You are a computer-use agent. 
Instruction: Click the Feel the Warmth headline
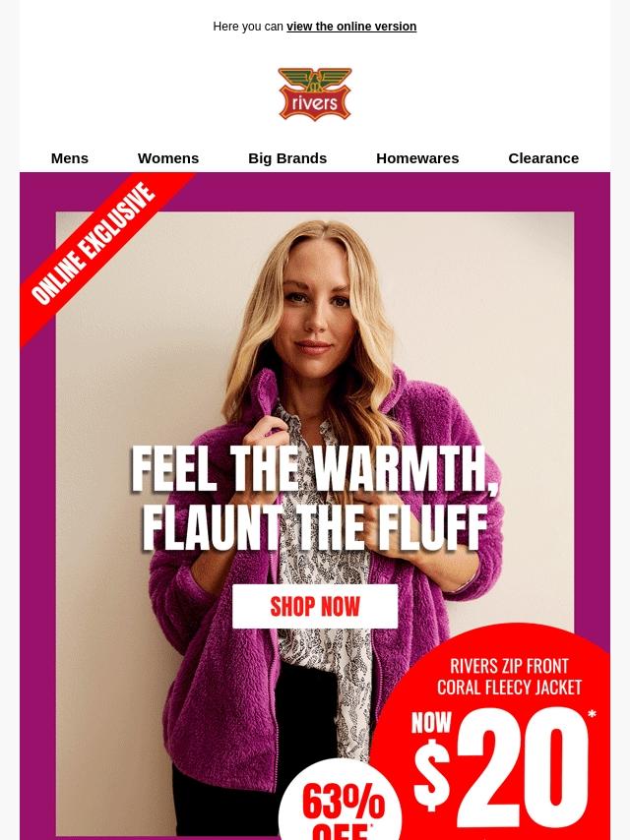tap(315, 469)
